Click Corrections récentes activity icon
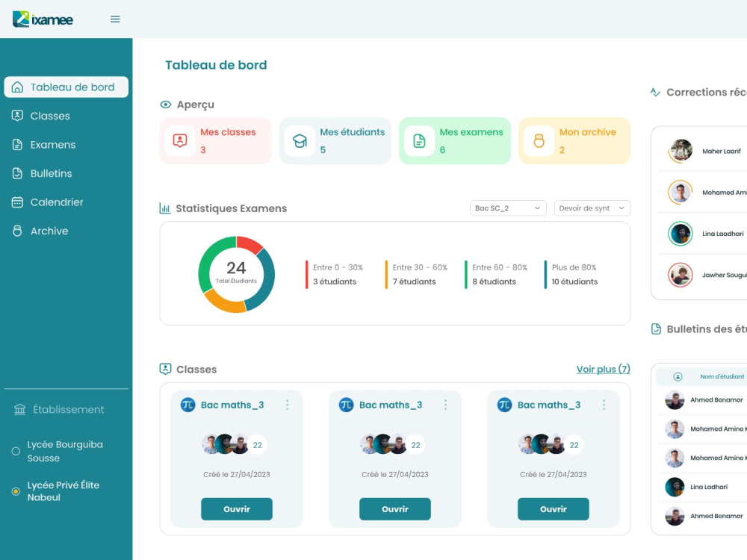This screenshot has height=560, width=747. tap(656, 93)
